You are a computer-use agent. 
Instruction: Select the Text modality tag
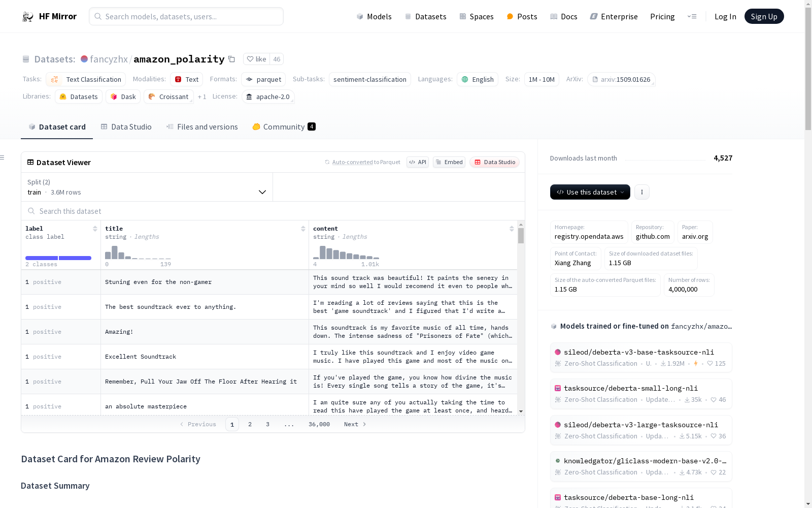tap(187, 79)
